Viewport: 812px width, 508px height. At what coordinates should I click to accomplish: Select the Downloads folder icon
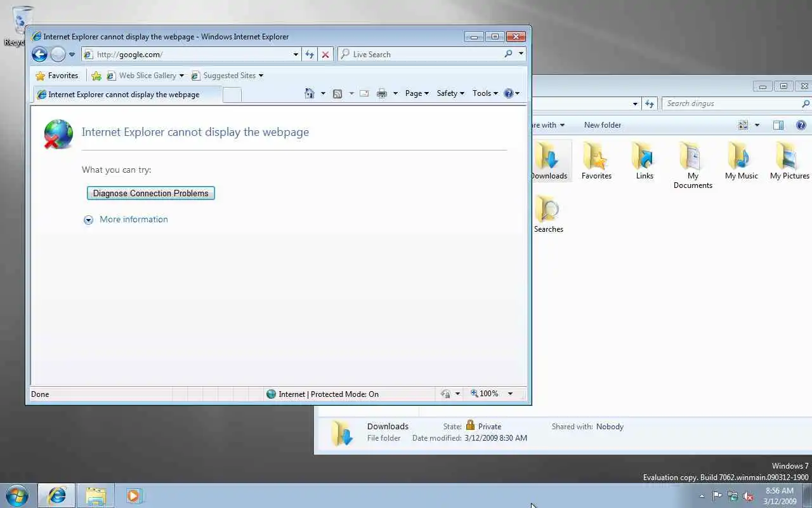coord(549,161)
